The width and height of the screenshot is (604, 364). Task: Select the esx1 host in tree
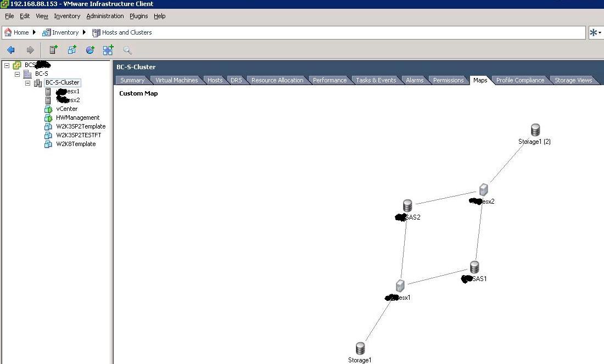(68, 91)
